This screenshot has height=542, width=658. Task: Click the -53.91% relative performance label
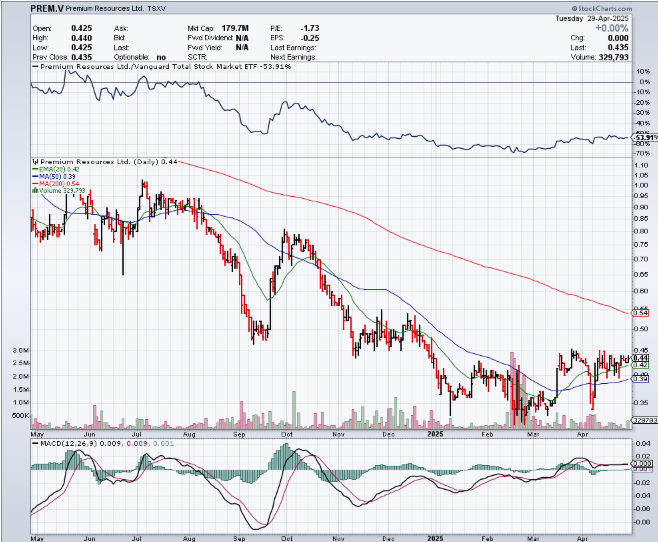click(x=642, y=138)
